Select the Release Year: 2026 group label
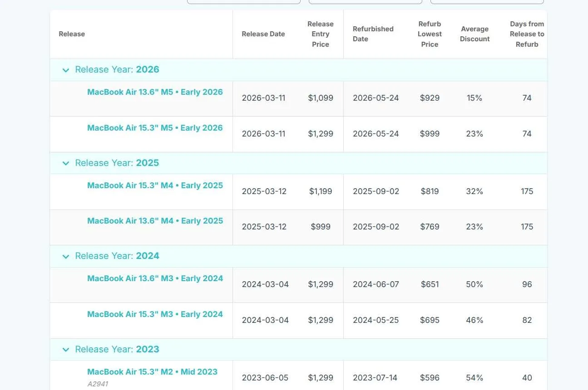 (117, 70)
